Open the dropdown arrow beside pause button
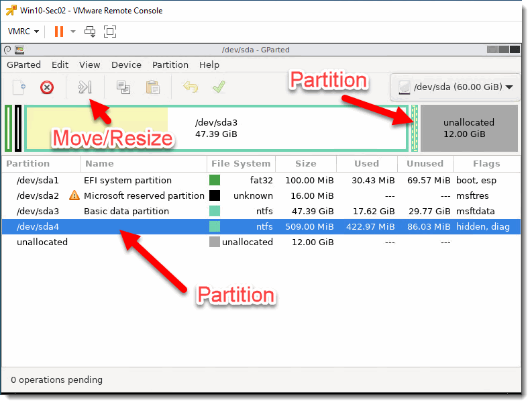532x405 pixels. [72, 31]
